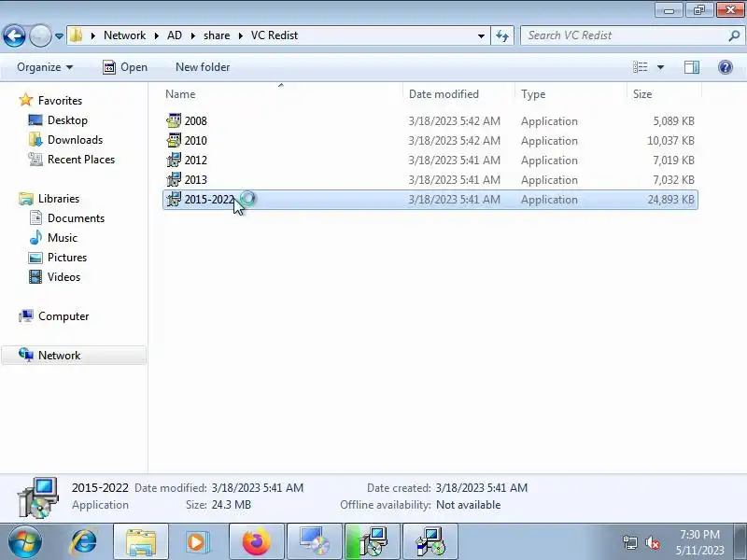The width and height of the screenshot is (747, 560).
Task: Launch Windows Media Player from the taskbar
Action: [198, 542]
